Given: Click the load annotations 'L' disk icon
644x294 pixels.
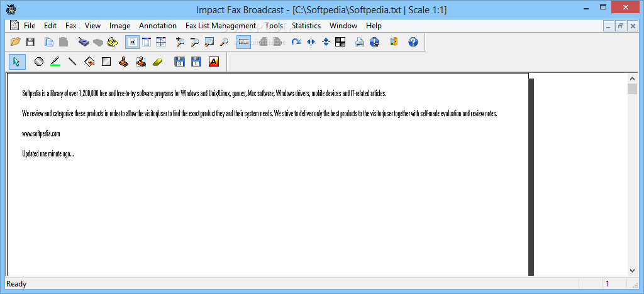Looking at the screenshot, I should pos(196,62).
